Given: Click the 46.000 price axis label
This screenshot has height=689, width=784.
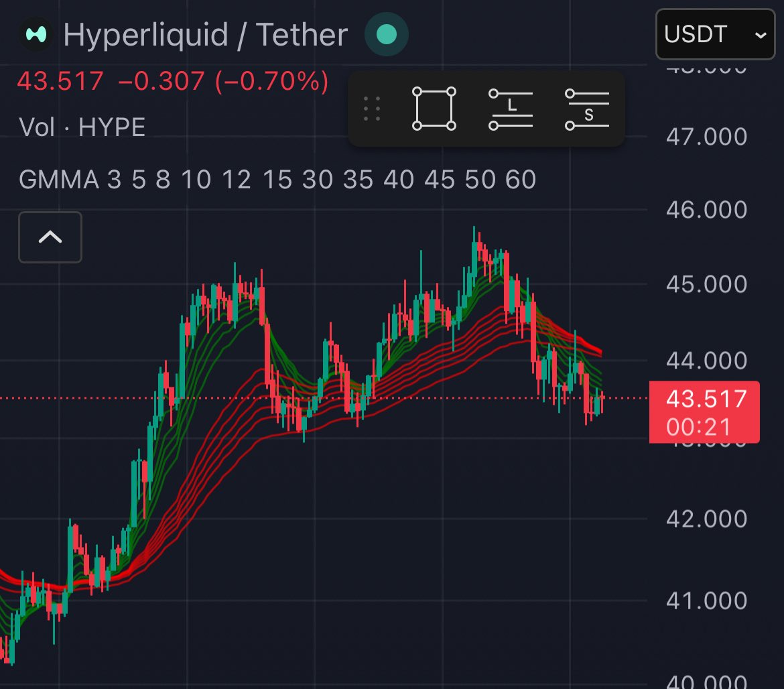Looking at the screenshot, I should click(x=706, y=210).
